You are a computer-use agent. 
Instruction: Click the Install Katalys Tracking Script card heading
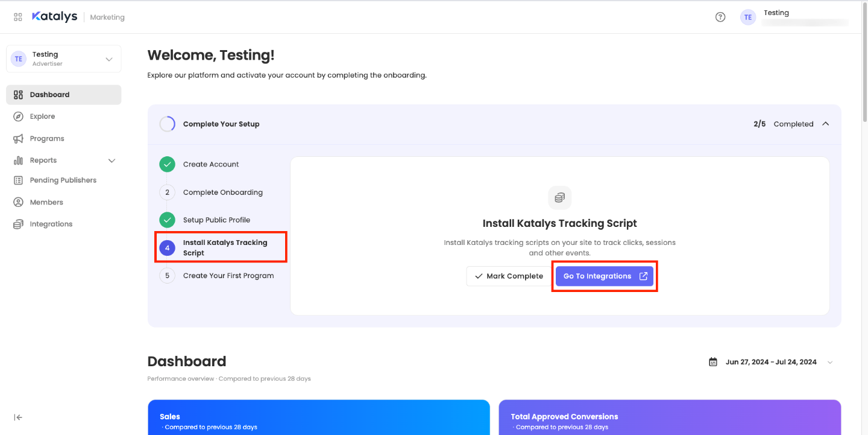[560, 223]
